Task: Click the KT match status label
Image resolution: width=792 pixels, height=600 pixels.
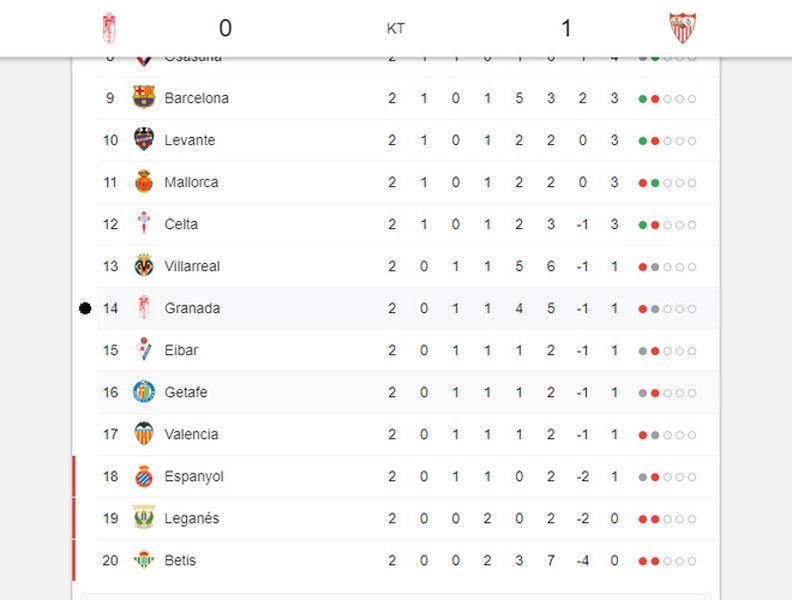Action: pyautogui.click(x=395, y=29)
